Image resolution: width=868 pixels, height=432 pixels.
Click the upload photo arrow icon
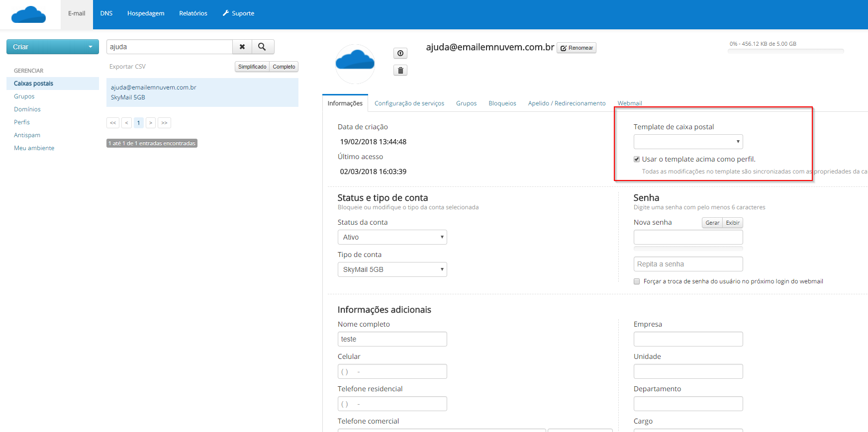(x=400, y=53)
